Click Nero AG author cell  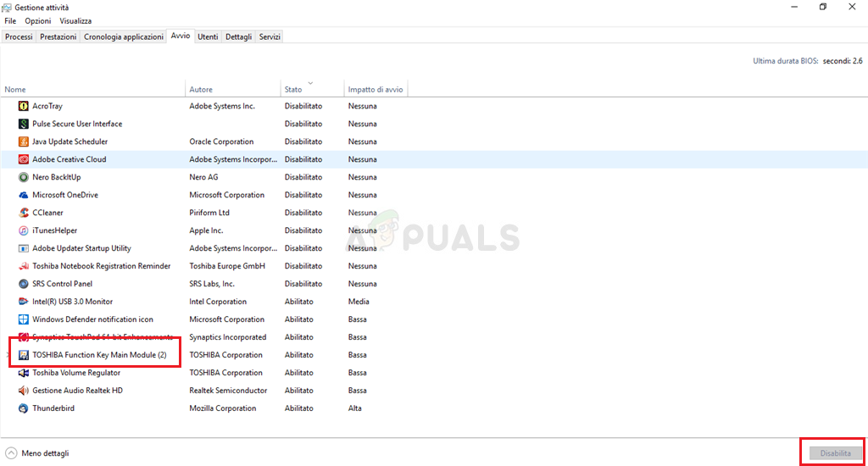pyautogui.click(x=203, y=177)
